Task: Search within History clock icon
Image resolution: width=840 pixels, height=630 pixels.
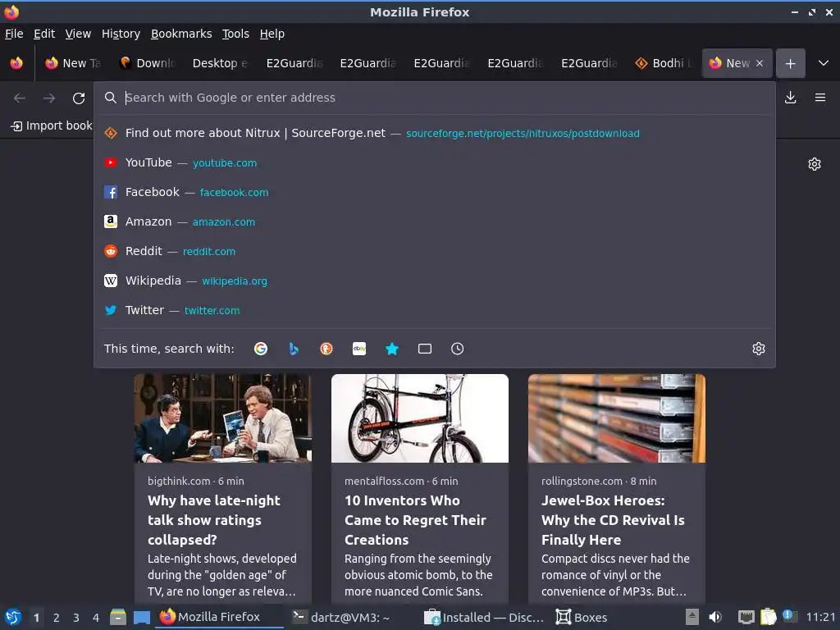Action: coord(458,349)
